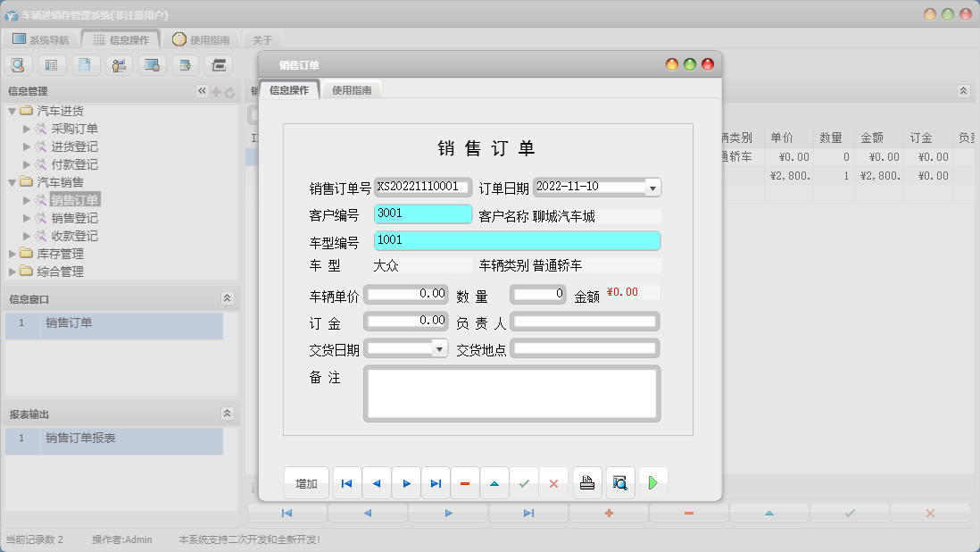Click the document/new record toolbar icon
Viewport: 980px width, 552px height.
[85, 64]
